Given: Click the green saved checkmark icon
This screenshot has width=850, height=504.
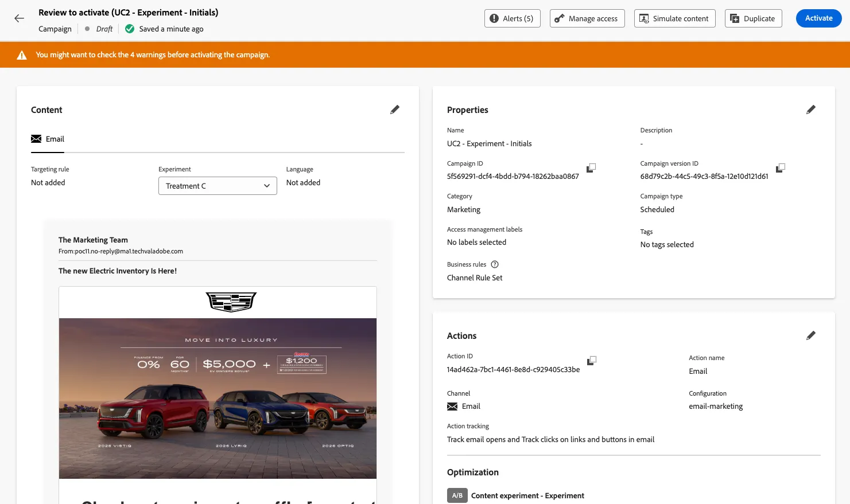Looking at the screenshot, I should point(130,29).
